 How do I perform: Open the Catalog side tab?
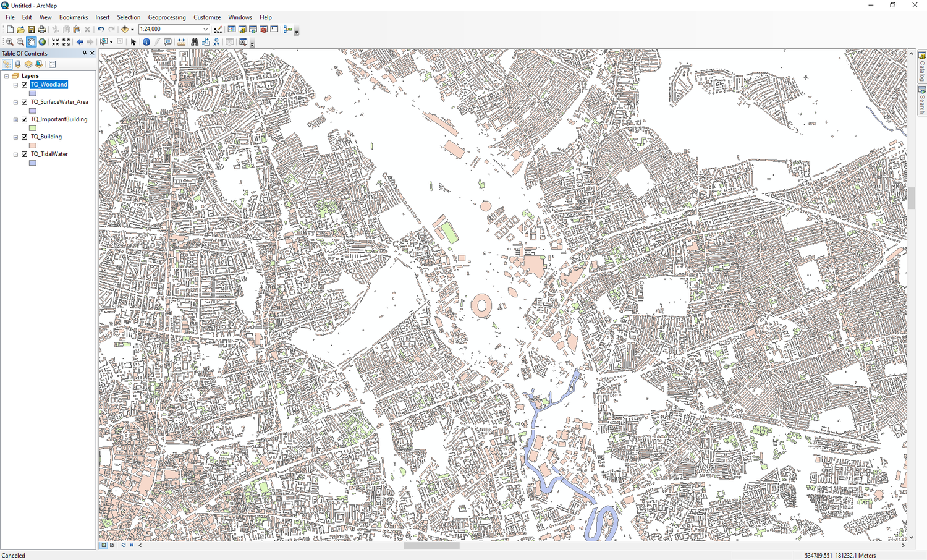[921, 67]
